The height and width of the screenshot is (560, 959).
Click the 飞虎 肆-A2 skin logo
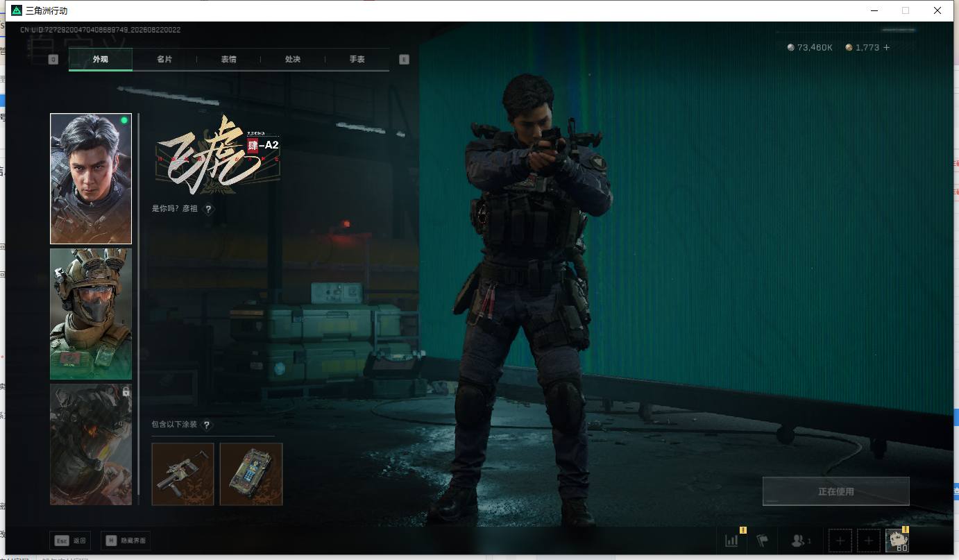tap(219, 156)
